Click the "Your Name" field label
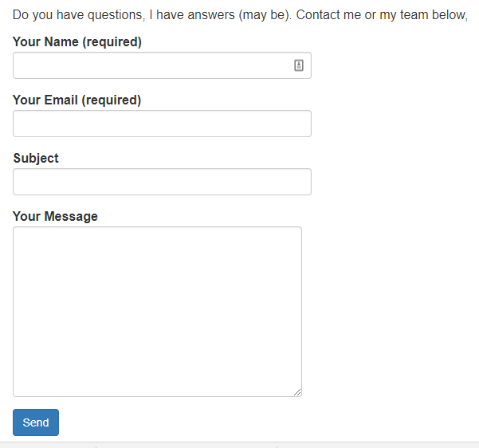479x448 pixels. coord(46,42)
